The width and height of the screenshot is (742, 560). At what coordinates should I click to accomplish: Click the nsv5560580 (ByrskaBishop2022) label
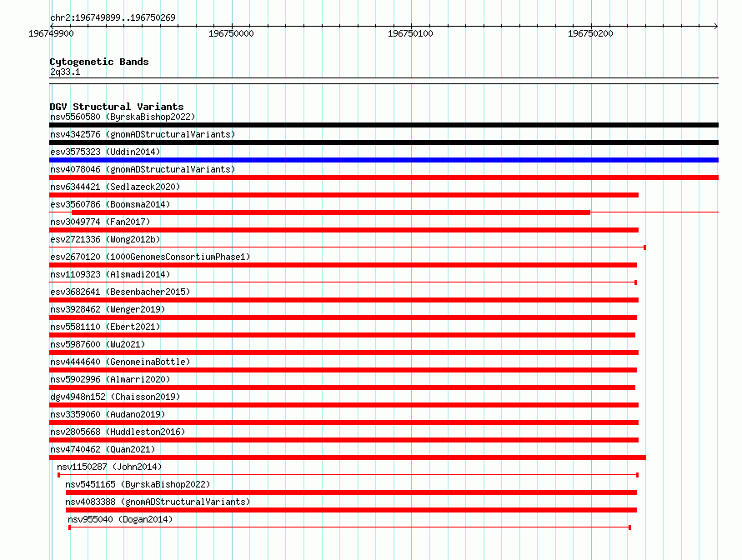click(x=123, y=117)
